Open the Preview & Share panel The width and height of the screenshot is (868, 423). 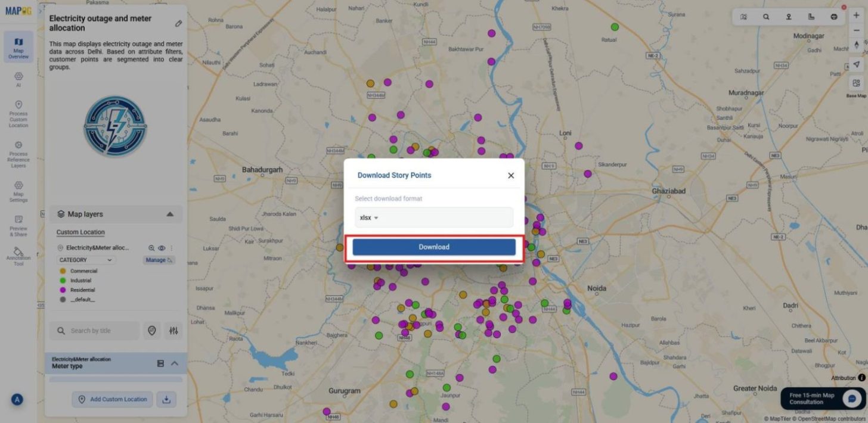tap(18, 225)
